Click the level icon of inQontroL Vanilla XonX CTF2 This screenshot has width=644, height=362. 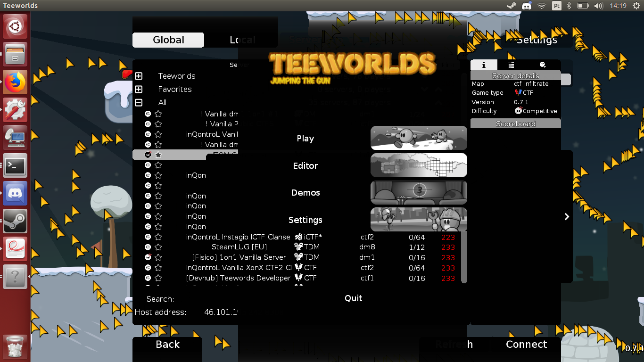(x=148, y=268)
